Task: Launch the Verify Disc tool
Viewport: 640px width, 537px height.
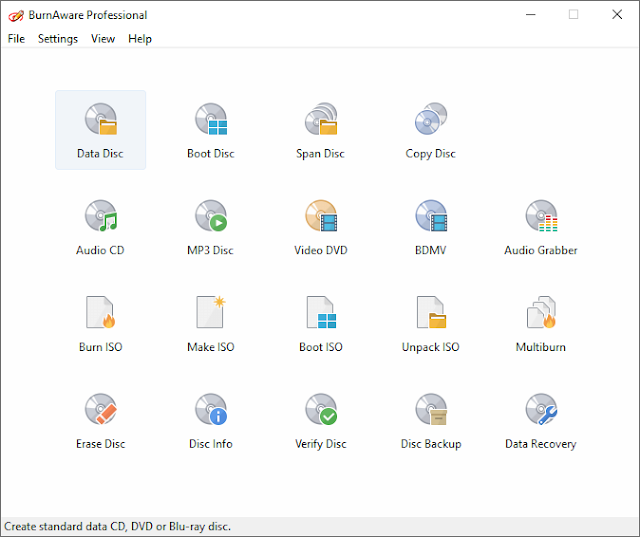Action: click(321, 420)
